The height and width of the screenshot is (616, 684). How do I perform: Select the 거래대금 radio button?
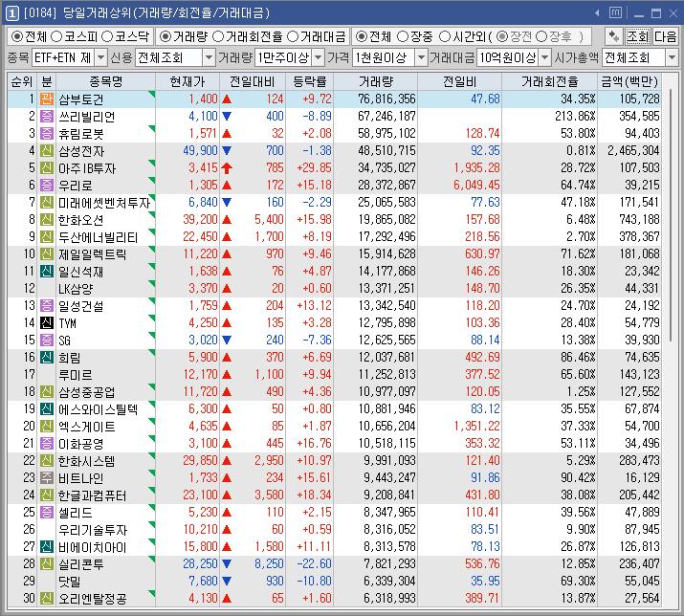[293, 36]
